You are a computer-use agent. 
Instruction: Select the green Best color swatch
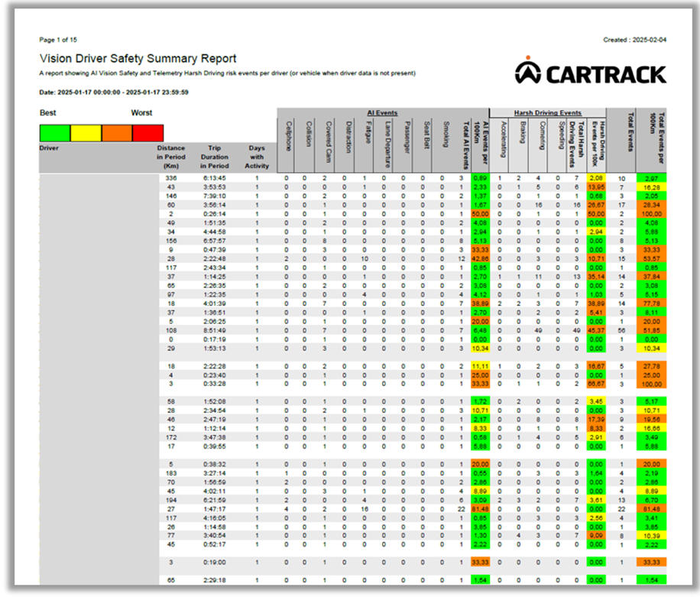[55, 133]
